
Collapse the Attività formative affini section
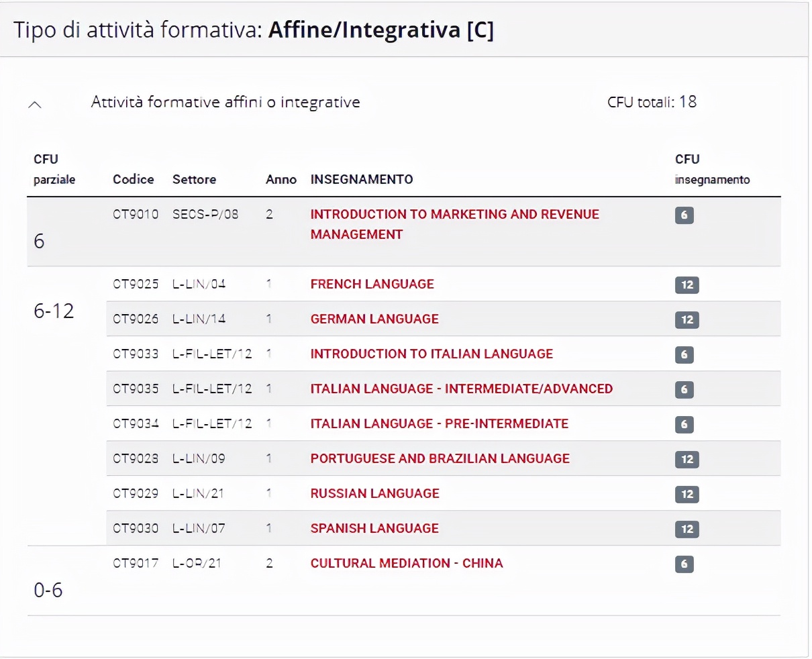coord(36,104)
